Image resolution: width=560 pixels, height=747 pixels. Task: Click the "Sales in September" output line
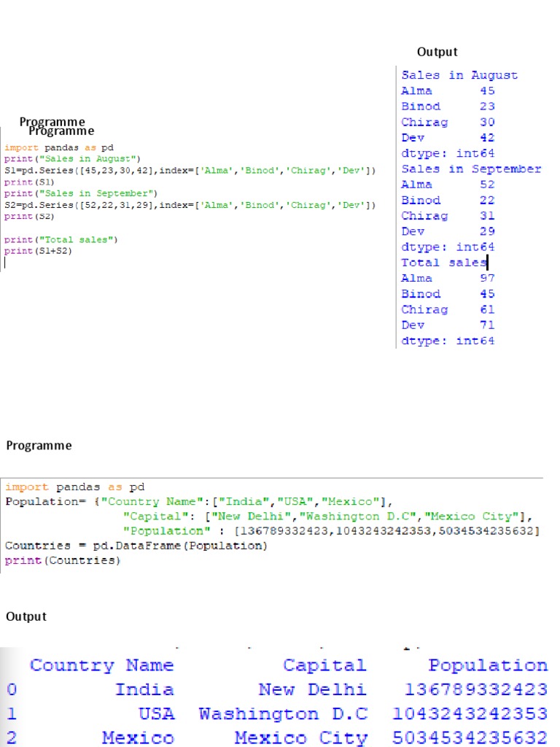click(x=472, y=169)
